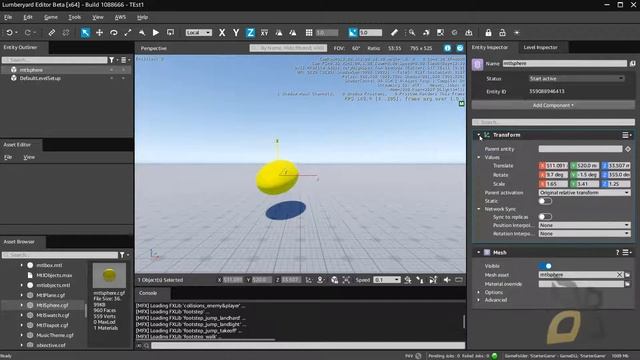Constrain movement to XY plane

click(x=264, y=33)
